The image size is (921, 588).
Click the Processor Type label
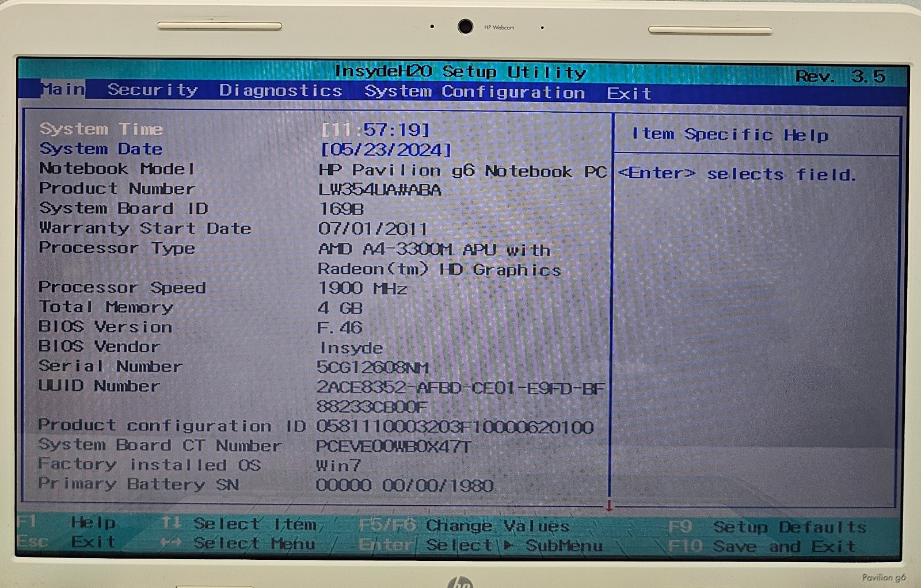coord(117,248)
